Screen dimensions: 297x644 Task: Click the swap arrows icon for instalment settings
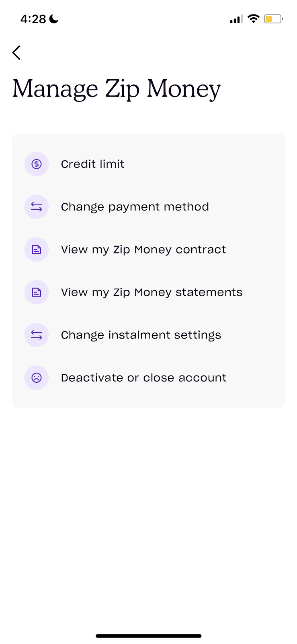[37, 335]
